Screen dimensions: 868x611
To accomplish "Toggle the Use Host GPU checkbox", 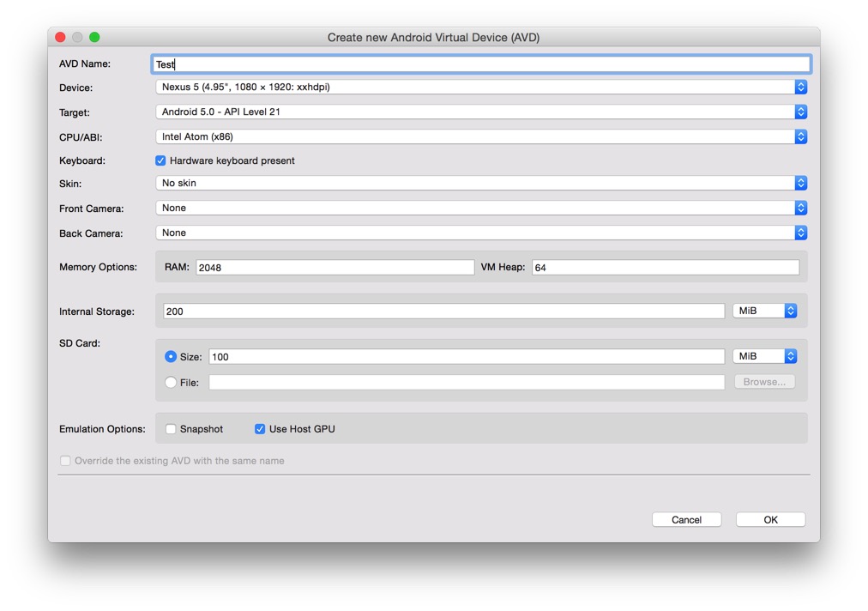I will click(x=260, y=429).
